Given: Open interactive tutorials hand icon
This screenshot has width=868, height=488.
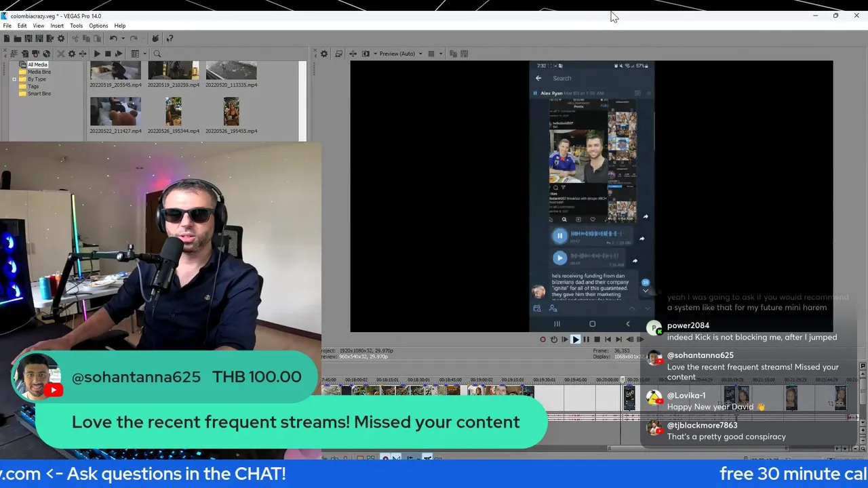Looking at the screenshot, I should coord(155,39).
